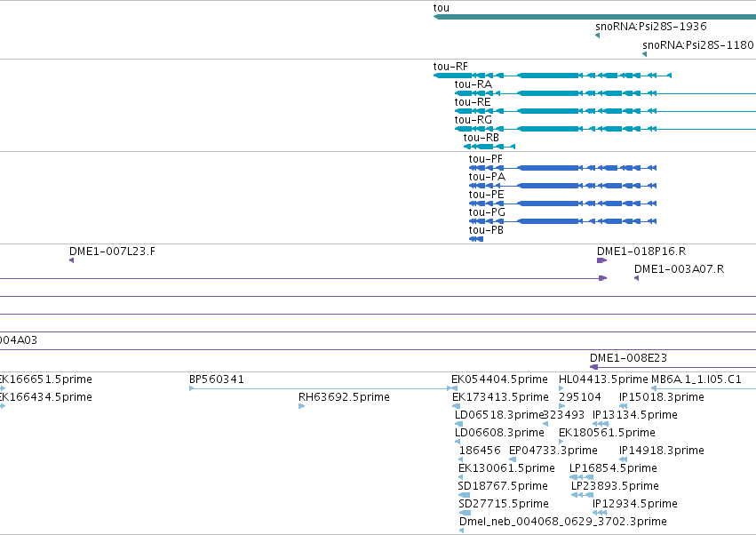The height and width of the screenshot is (535, 756).
Task: Click the tou-PG label
Action: (487, 212)
